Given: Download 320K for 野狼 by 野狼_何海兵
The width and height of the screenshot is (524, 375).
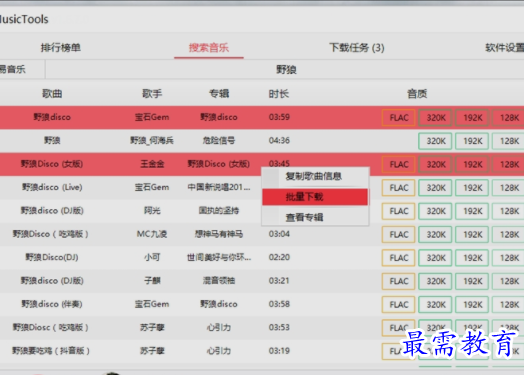Looking at the screenshot, I should (435, 141).
